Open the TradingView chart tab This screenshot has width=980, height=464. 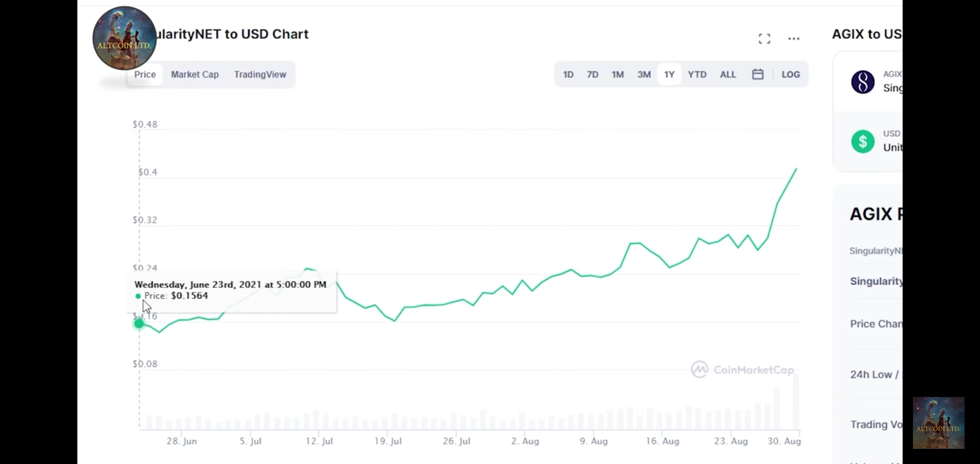pyautogui.click(x=260, y=74)
